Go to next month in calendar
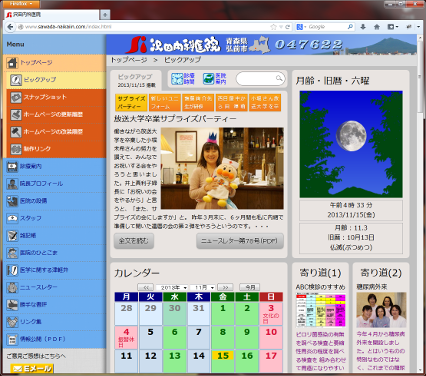This screenshot has width=426, height=376. tap(225, 287)
